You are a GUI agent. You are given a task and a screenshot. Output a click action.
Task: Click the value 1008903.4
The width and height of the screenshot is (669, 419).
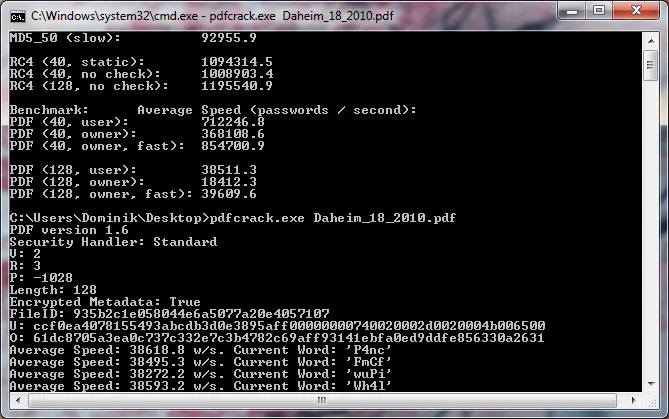(x=237, y=74)
